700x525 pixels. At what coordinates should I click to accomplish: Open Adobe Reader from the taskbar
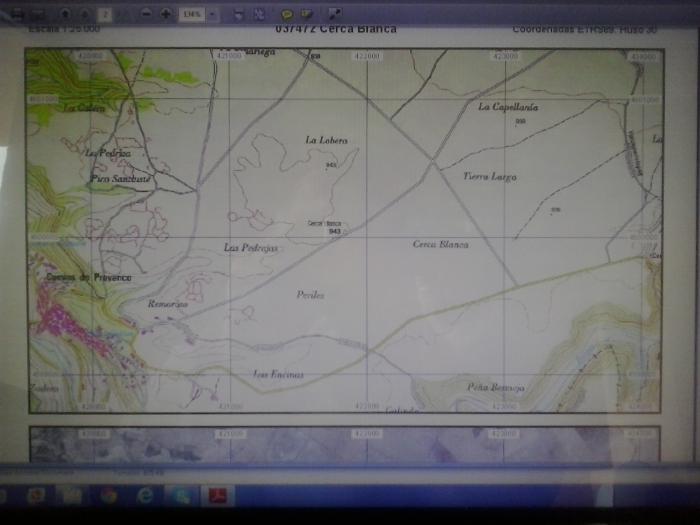click(217, 496)
